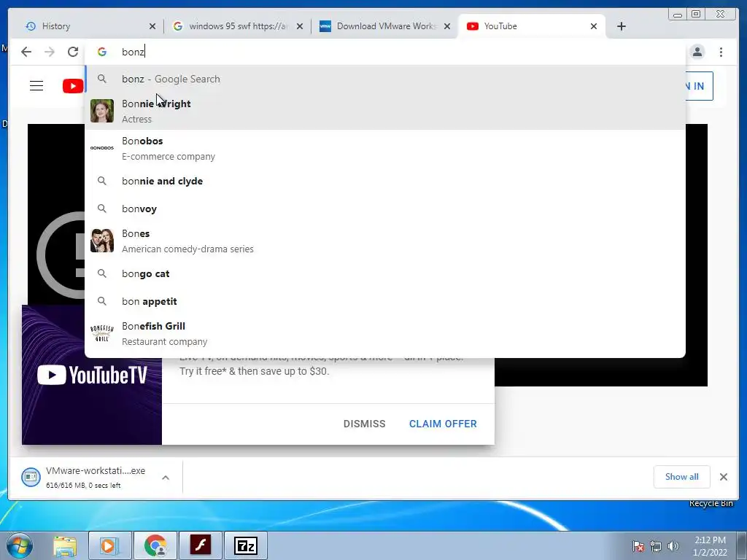The image size is (747, 560).
Task: Click the Bonobos logo icon
Action: (102, 148)
